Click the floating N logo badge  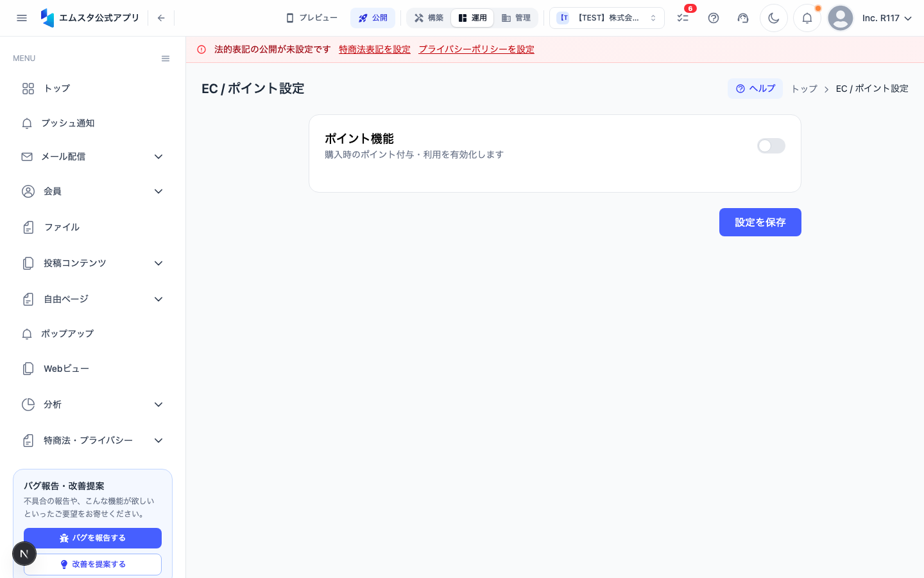[24, 554]
